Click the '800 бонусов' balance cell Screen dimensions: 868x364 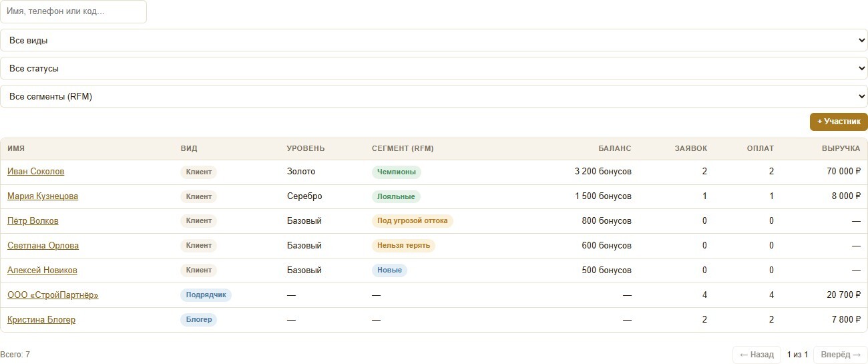pos(607,221)
